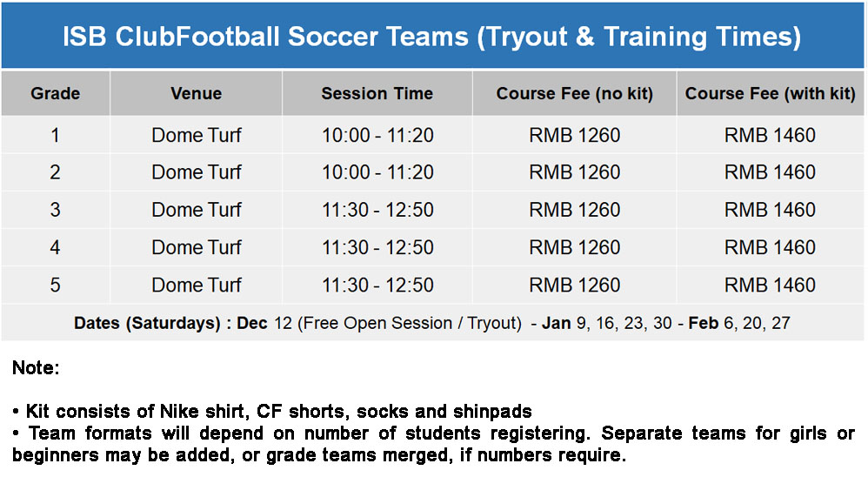Click Grade 3 Dome Turf venue cell
This screenshot has height=477, width=868.
tap(196, 210)
